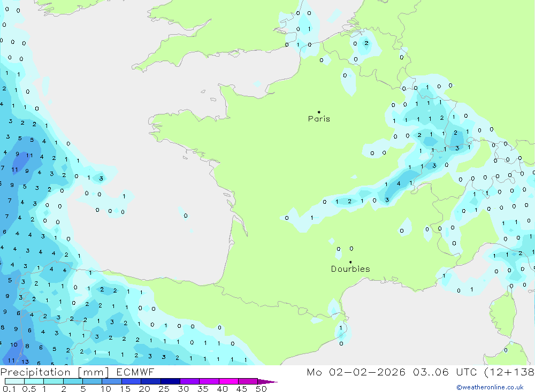Click the black dot marking Dourbies
This screenshot has width=535, height=392.
[350, 262]
